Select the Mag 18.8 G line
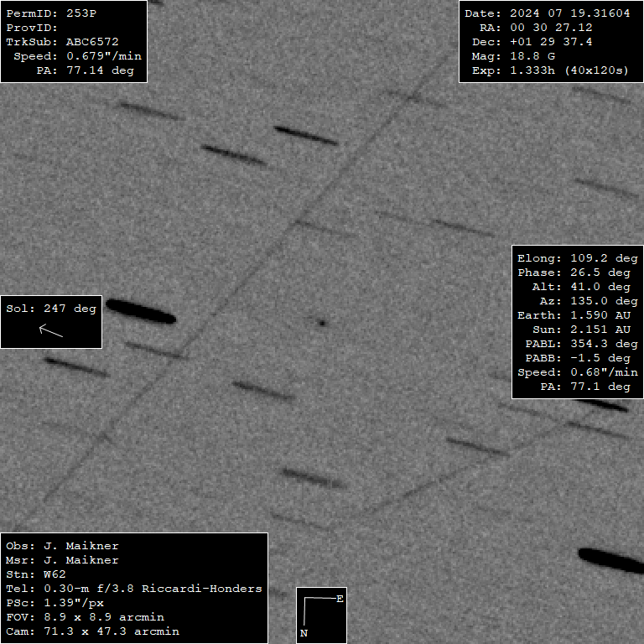The image size is (644, 644). (526, 56)
